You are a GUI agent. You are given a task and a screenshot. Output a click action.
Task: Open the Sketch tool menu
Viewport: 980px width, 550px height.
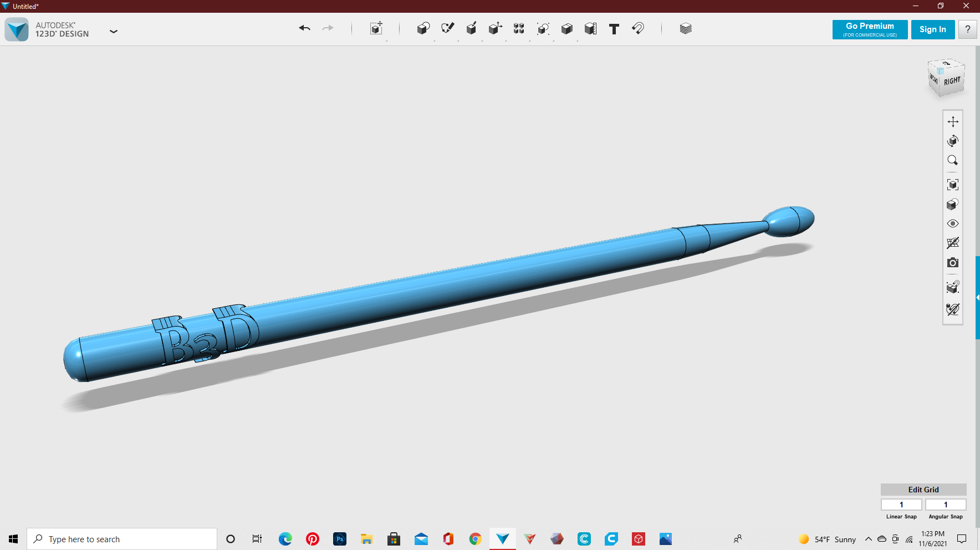click(x=447, y=29)
